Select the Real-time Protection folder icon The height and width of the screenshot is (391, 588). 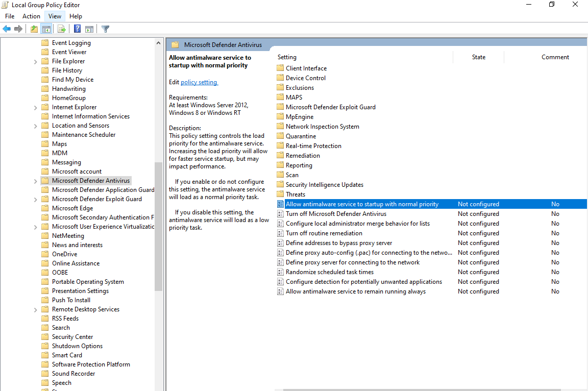pyautogui.click(x=280, y=145)
